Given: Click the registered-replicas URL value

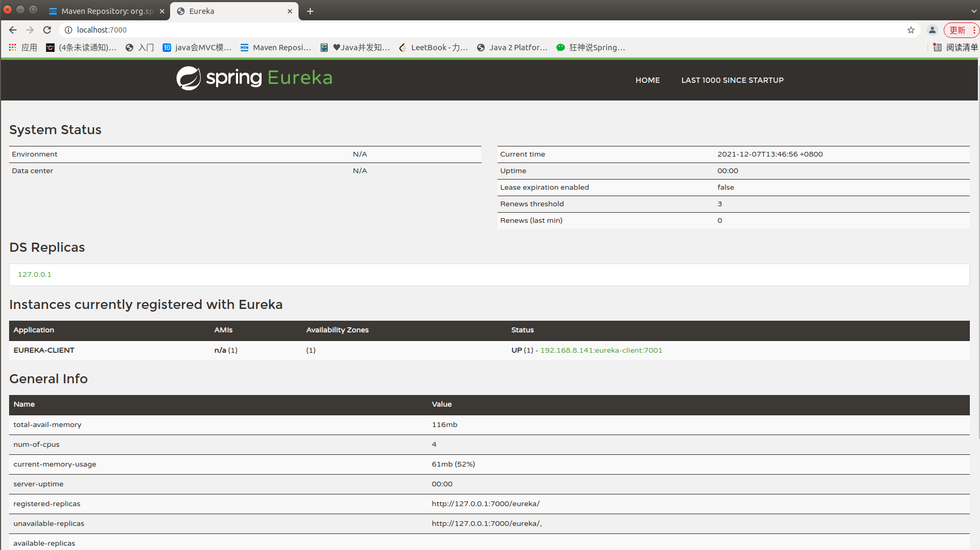Looking at the screenshot, I should (486, 503).
